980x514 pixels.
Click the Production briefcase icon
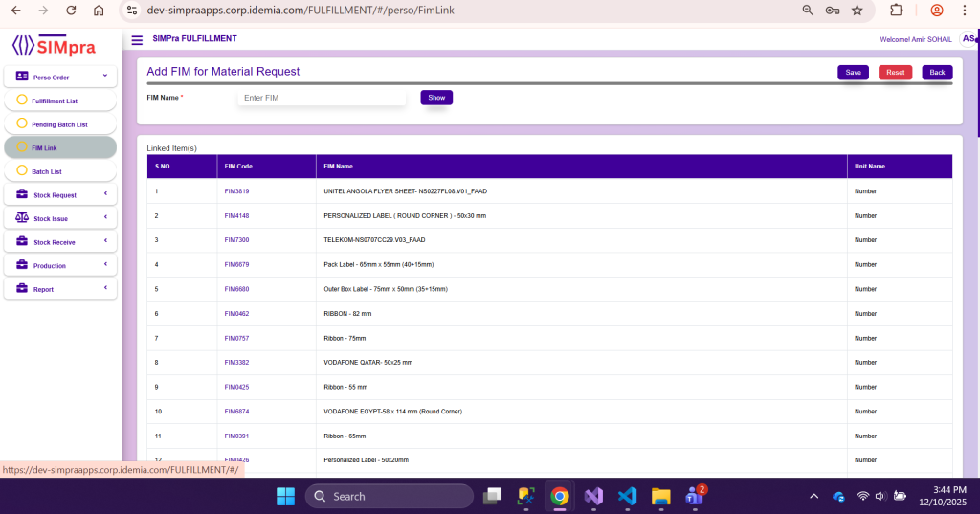pos(22,265)
